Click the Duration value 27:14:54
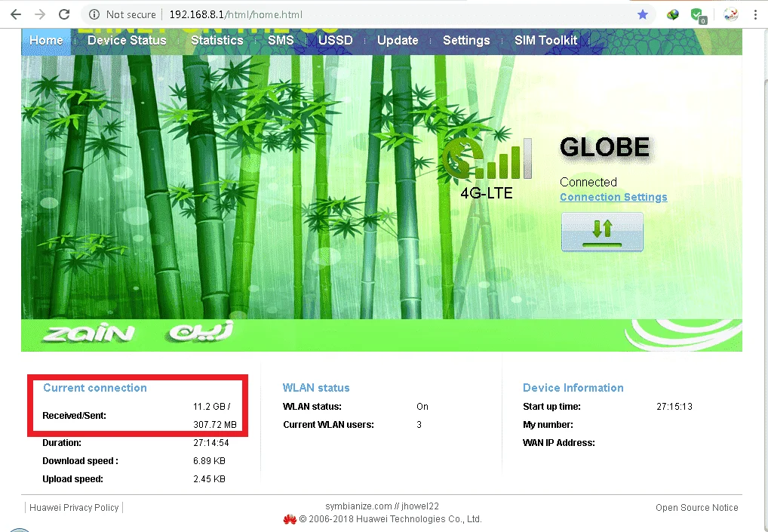This screenshot has height=532, width=768. point(211,443)
